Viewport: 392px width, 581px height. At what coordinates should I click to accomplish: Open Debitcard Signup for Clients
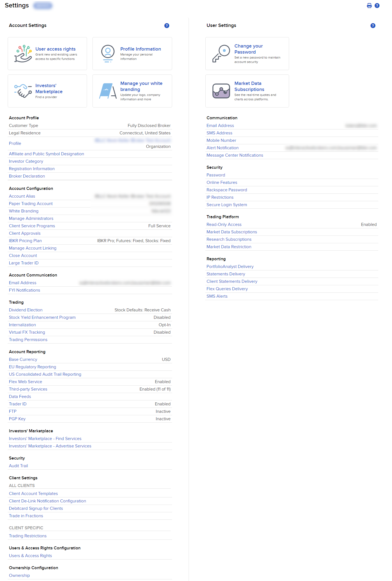coord(36,508)
